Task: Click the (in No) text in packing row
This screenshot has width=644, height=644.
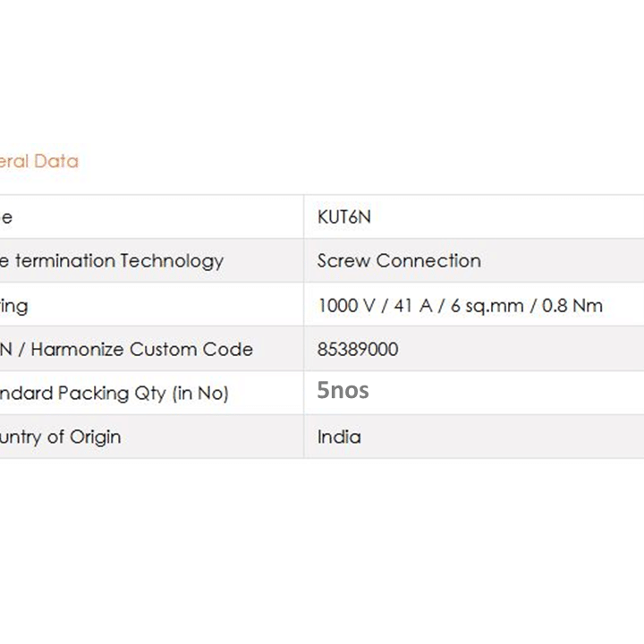Action: pos(200,394)
